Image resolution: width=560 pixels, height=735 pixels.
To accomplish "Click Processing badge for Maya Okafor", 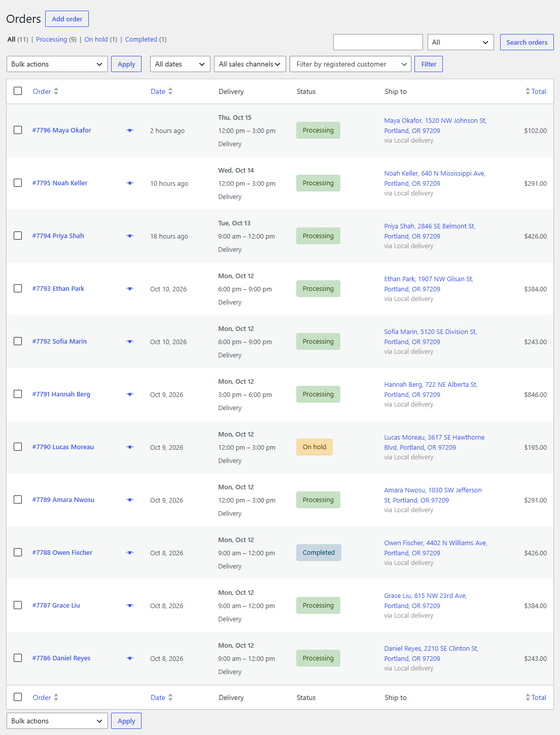I will tap(318, 130).
